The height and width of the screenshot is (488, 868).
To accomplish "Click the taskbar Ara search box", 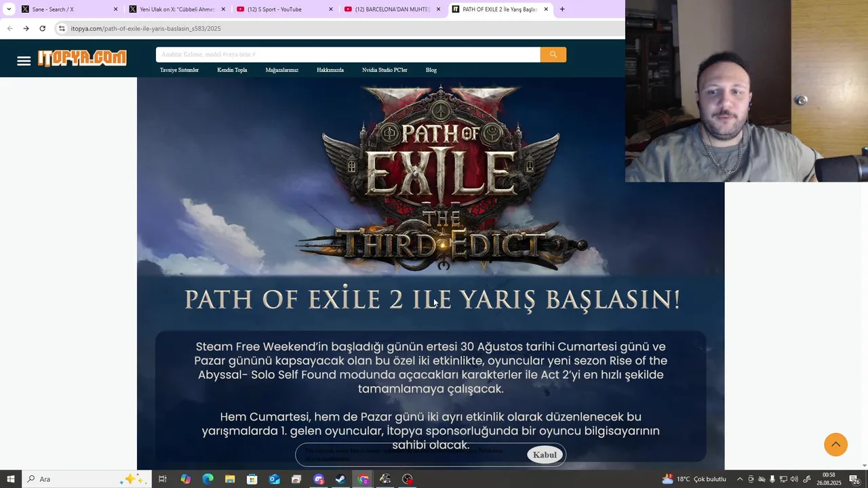I will pos(85,479).
